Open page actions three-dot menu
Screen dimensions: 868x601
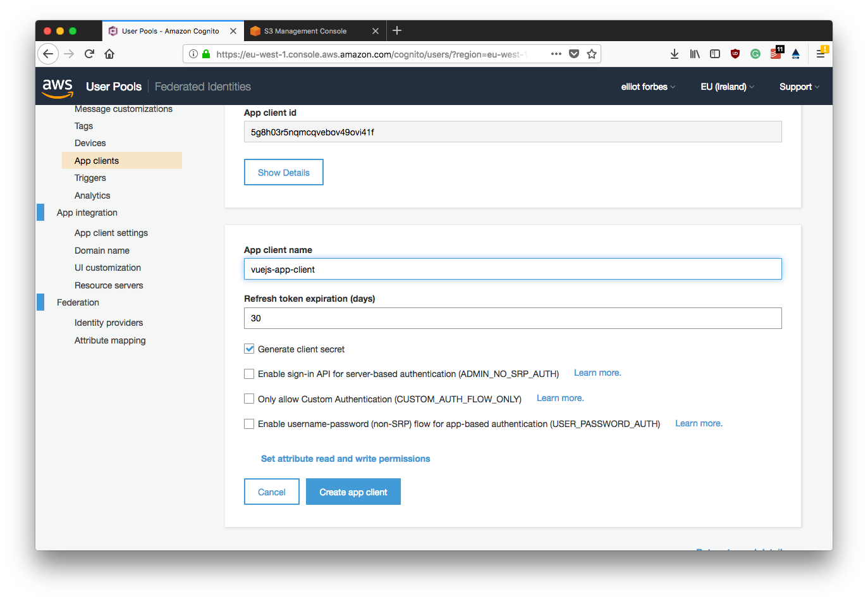click(556, 54)
